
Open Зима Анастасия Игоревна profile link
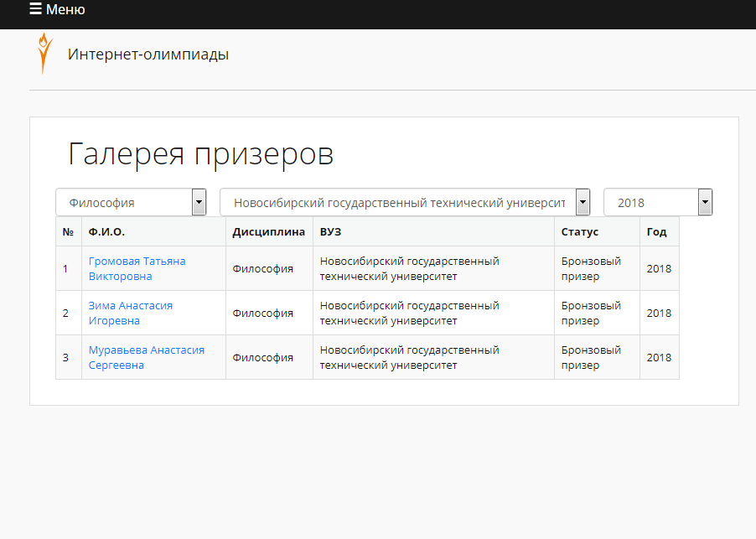131,313
